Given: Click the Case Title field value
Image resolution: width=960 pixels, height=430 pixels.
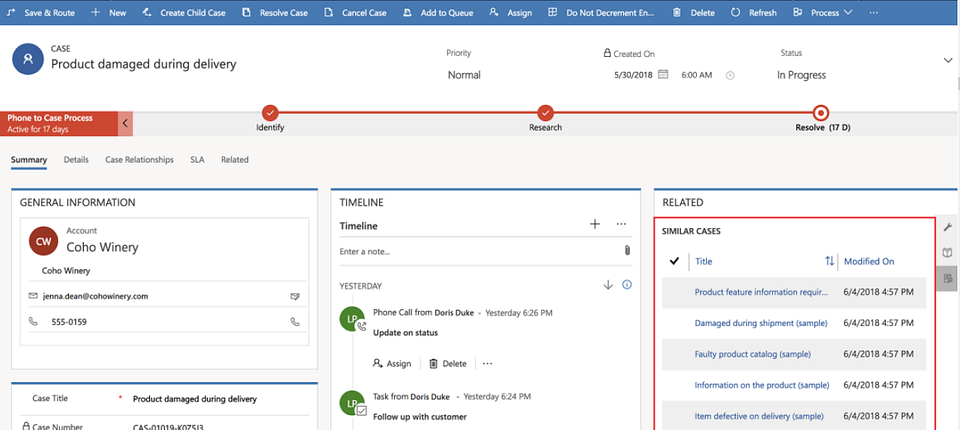Looking at the screenshot, I should click(x=195, y=399).
